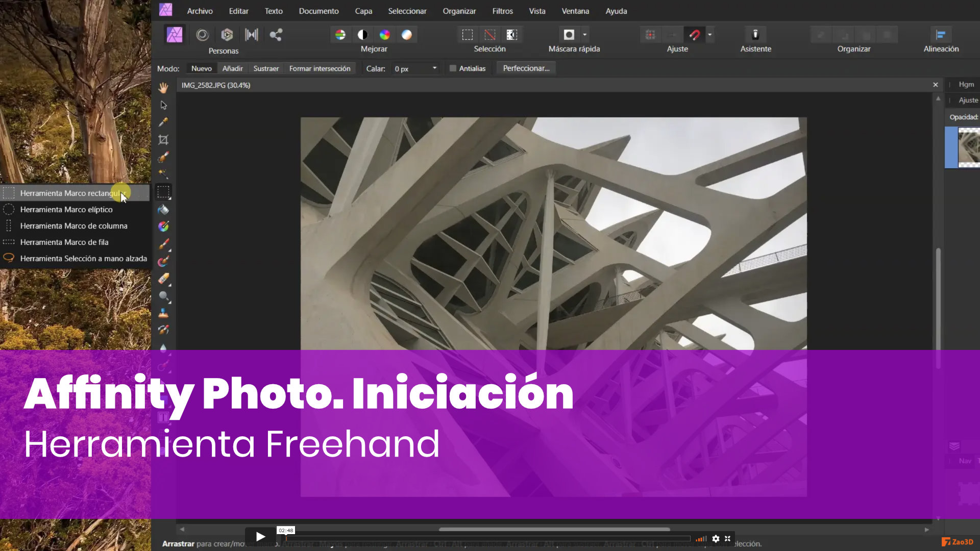Choose Herramienta Marco de fila
Image resolution: width=980 pixels, height=551 pixels.
point(75,242)
